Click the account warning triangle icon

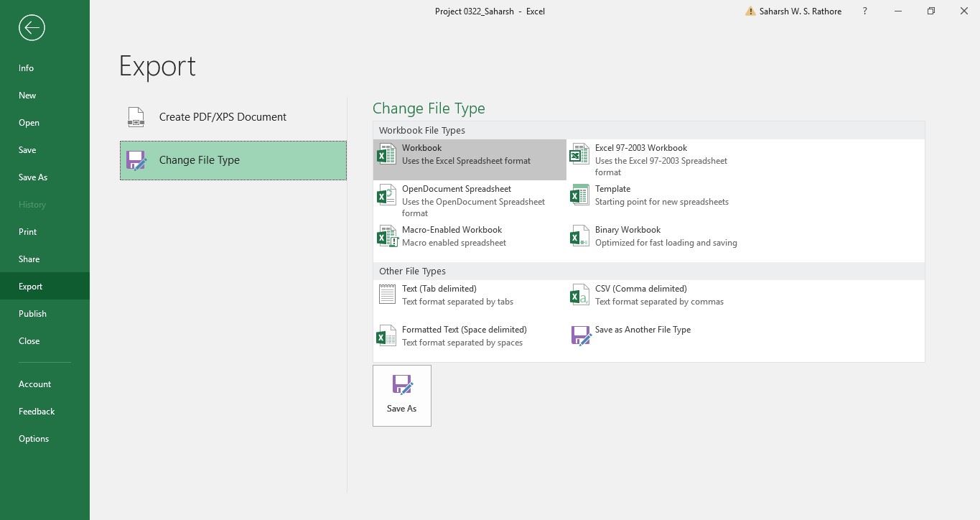coord(750,11)
